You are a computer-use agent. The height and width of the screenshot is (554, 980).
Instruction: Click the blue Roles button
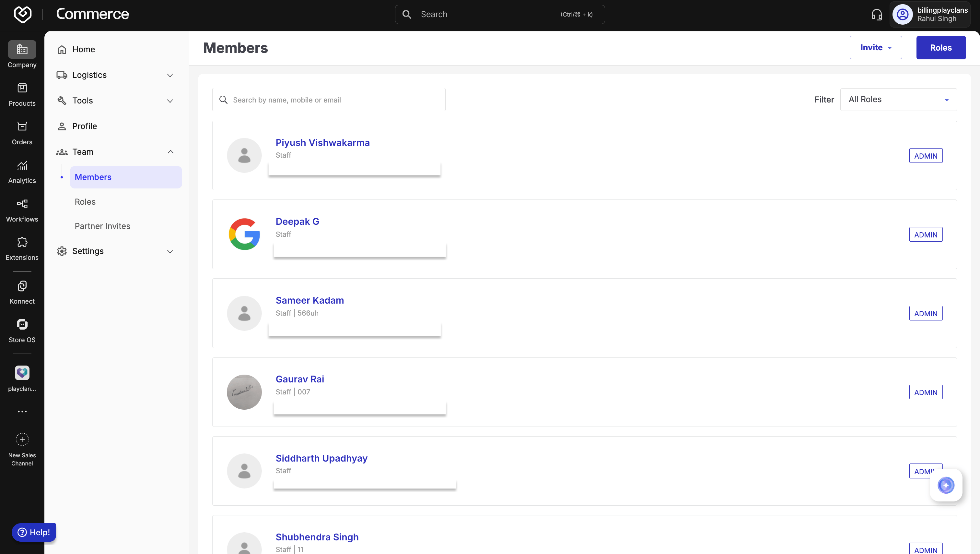940,48
